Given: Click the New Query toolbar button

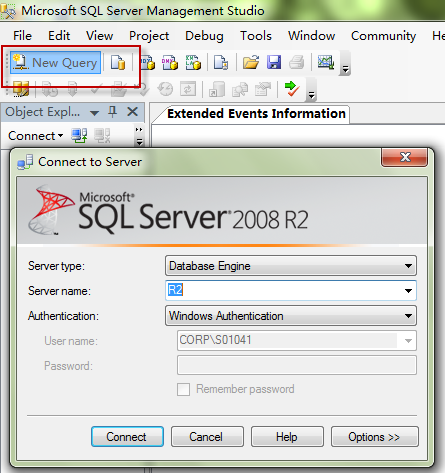Looking at the screenshot, I should click(x=55, y=62).
